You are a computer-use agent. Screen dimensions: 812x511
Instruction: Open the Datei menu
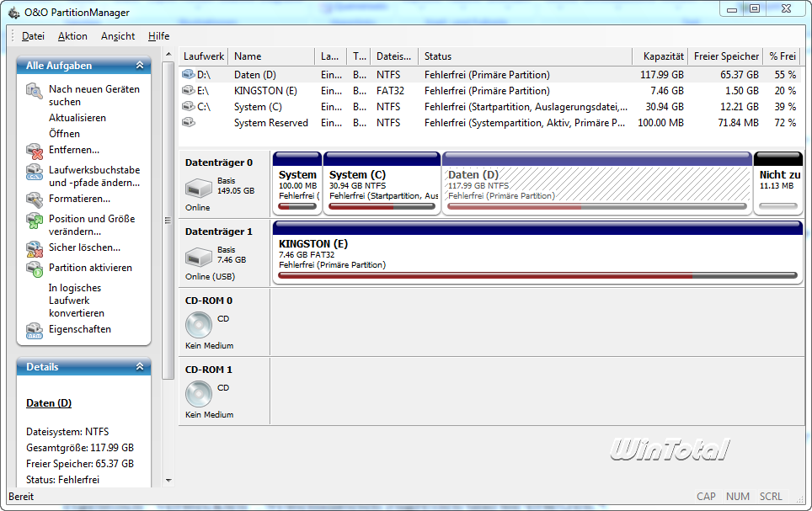coord(33,36)
